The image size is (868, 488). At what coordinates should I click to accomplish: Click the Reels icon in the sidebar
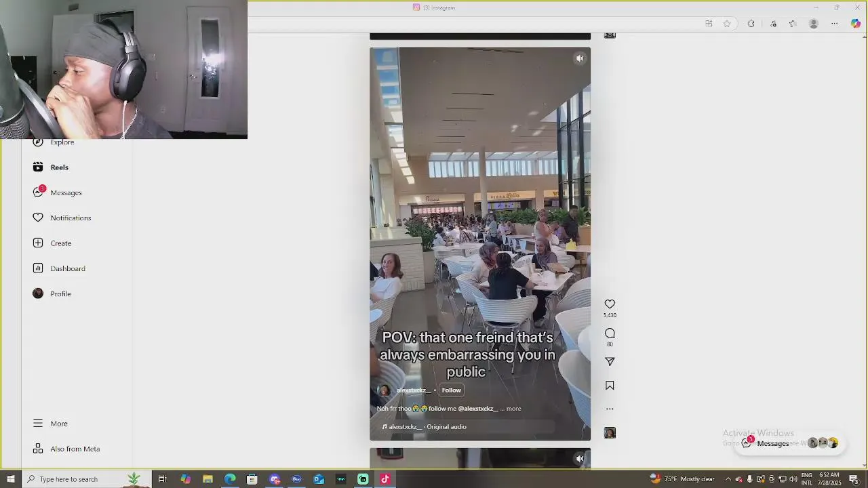click(38, 167)
